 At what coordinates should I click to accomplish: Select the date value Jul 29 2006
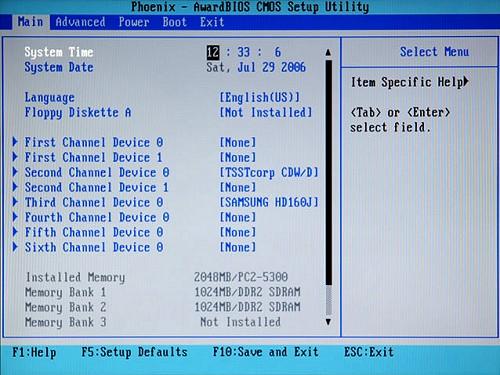click(x=271, y=67)
